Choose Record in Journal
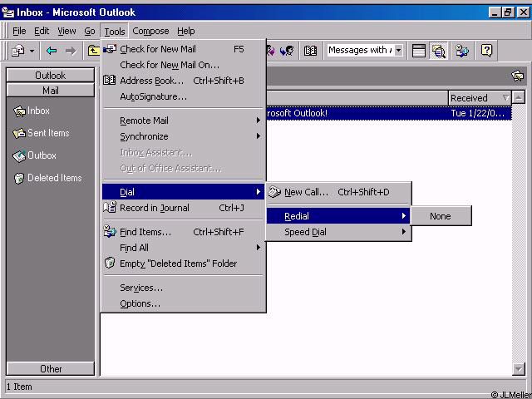This screenshot has height=399, width=532. coord(183,208)
